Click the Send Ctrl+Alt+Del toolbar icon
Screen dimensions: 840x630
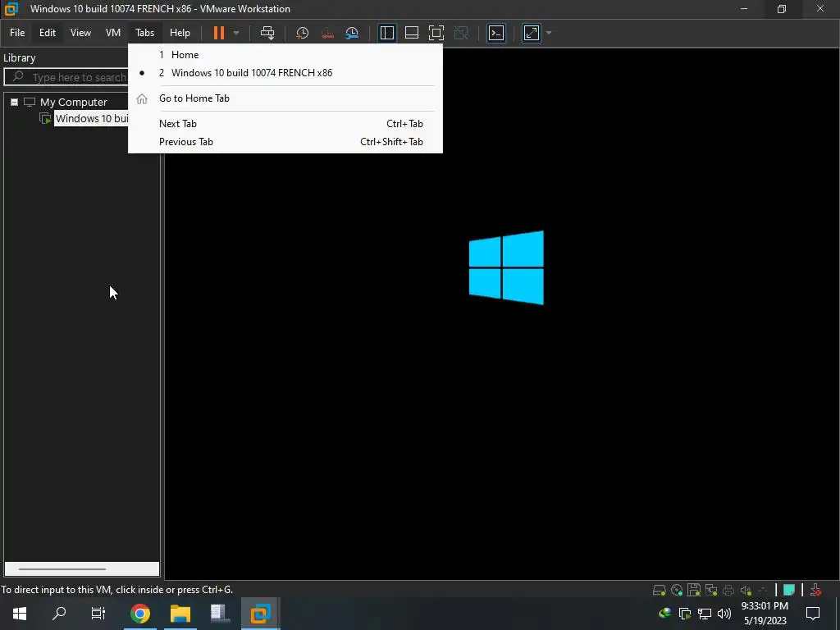click(x=267, y=33)
